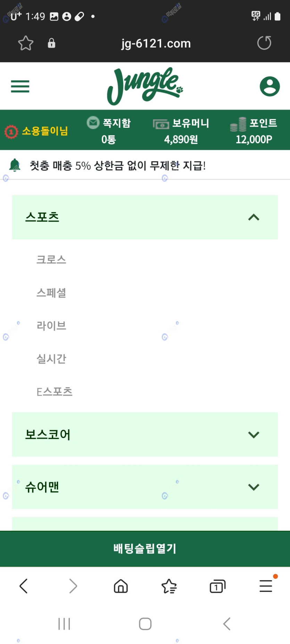Image resolution: width=290 pixels, height=644 pixels.
Task: Open the 첫충 매충 5% notice
Action: (x=118, y=166)
